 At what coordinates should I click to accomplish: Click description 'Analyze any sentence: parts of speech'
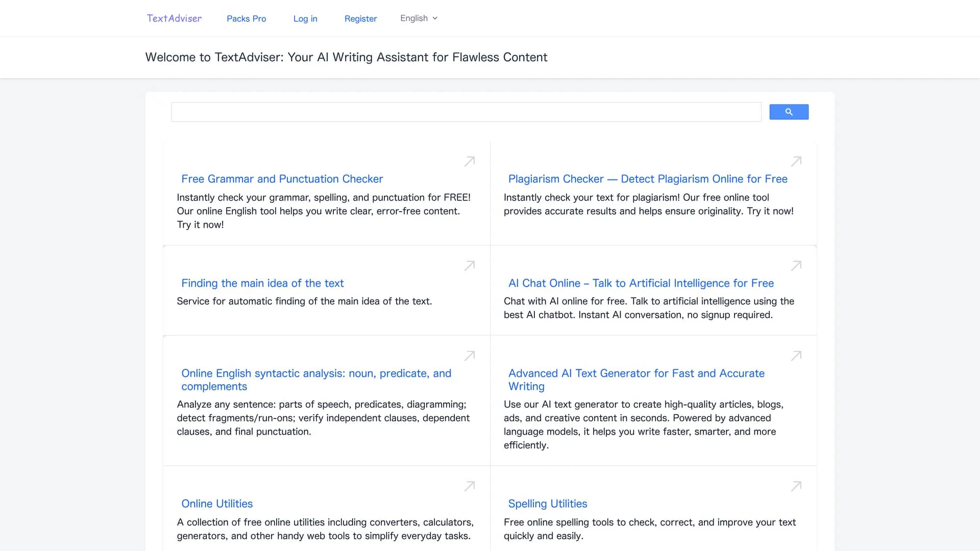tap(323, 418)
